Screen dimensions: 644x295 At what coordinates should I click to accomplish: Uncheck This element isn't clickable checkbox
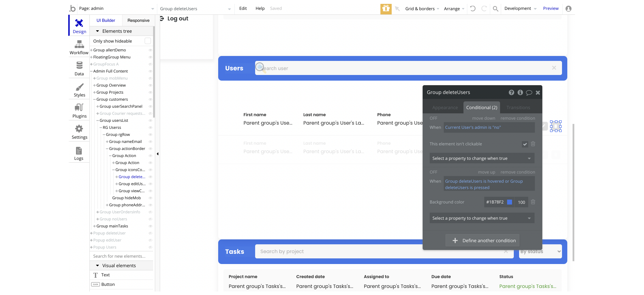click(x=525, y=144)
